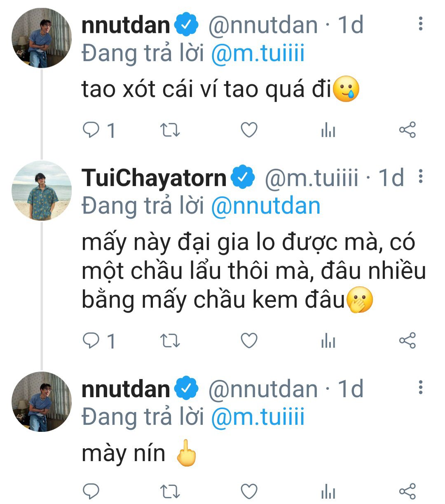View analytics of TuiChayatorn's tweet
The height and width of the screenshot is (504, 445).
point(328,341)
